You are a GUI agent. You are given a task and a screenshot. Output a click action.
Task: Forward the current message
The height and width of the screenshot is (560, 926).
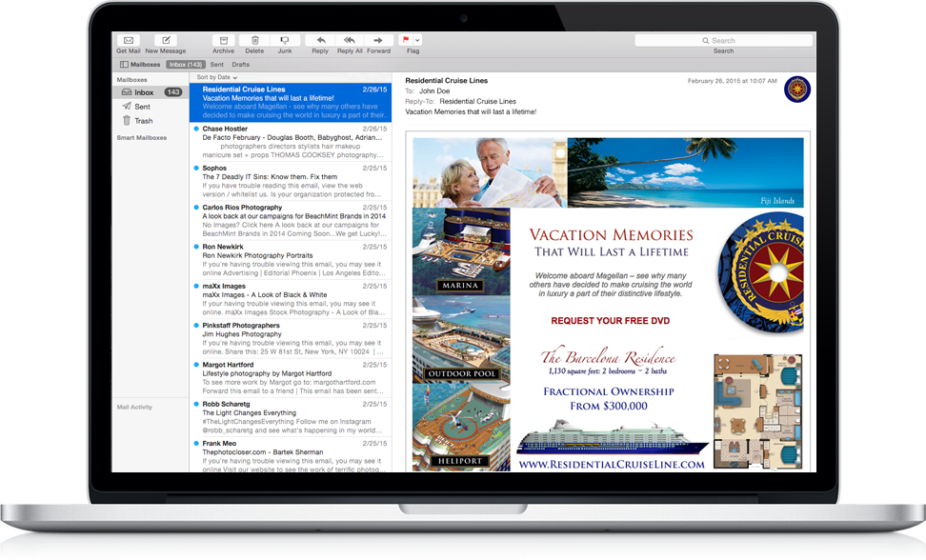(x=378, y=40)
